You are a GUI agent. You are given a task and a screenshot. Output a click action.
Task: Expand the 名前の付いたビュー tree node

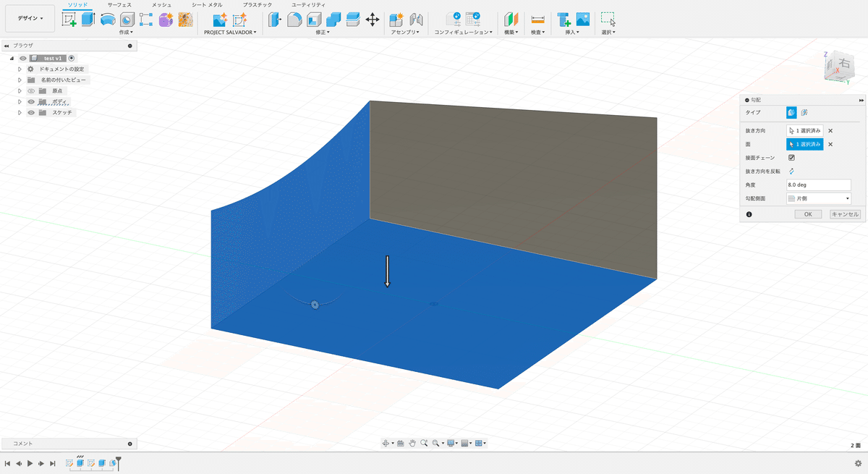click(x=20, y=80)
